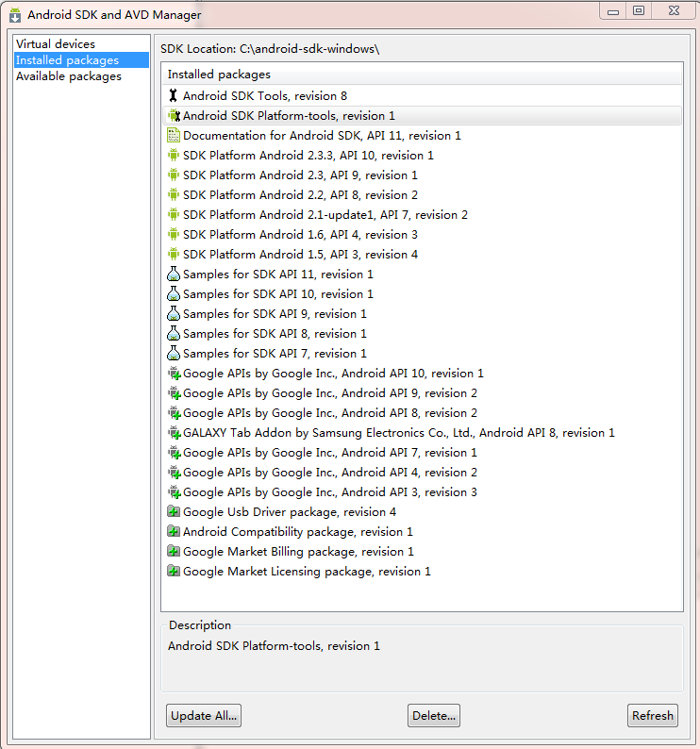Viewport: 700px width, 749px height.
Task: Select Android Compatibility package, revision 1 text
Action: click(x=298, y=532)
